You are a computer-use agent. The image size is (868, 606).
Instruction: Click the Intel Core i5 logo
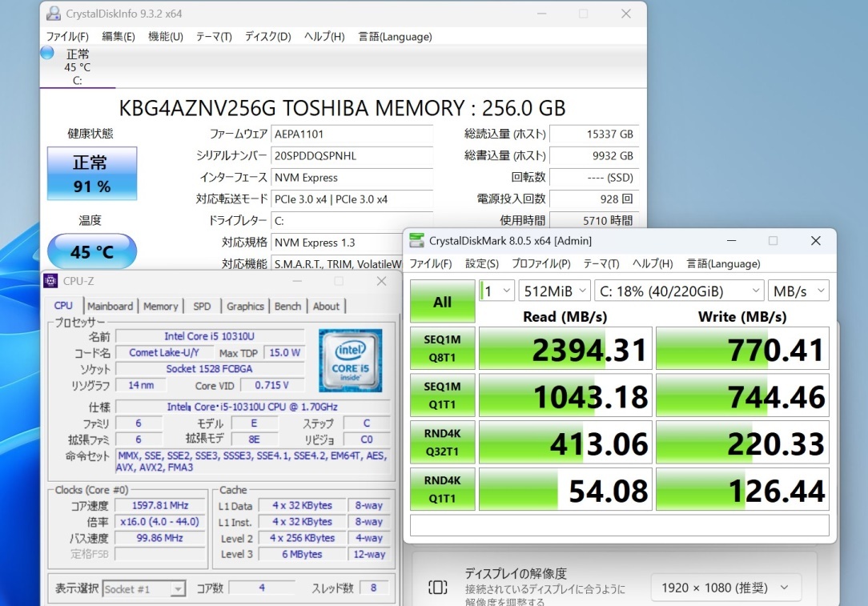[350, 360]
